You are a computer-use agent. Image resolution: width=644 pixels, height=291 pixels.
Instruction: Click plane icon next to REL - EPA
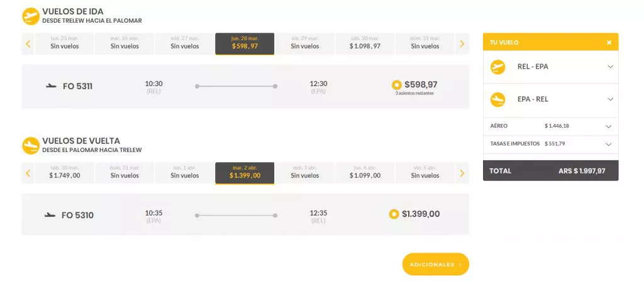[498, 67]
